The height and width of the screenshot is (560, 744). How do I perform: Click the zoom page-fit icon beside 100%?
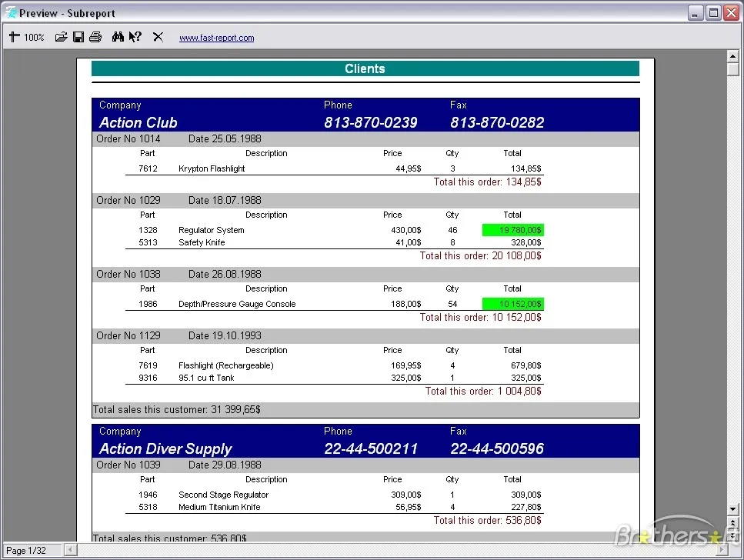[15, 37]
